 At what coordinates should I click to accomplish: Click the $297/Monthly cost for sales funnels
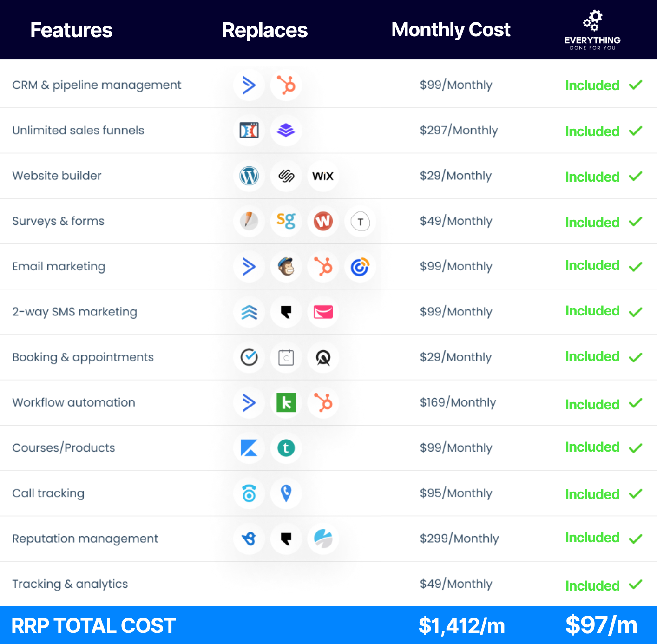(x=459, y=131)
